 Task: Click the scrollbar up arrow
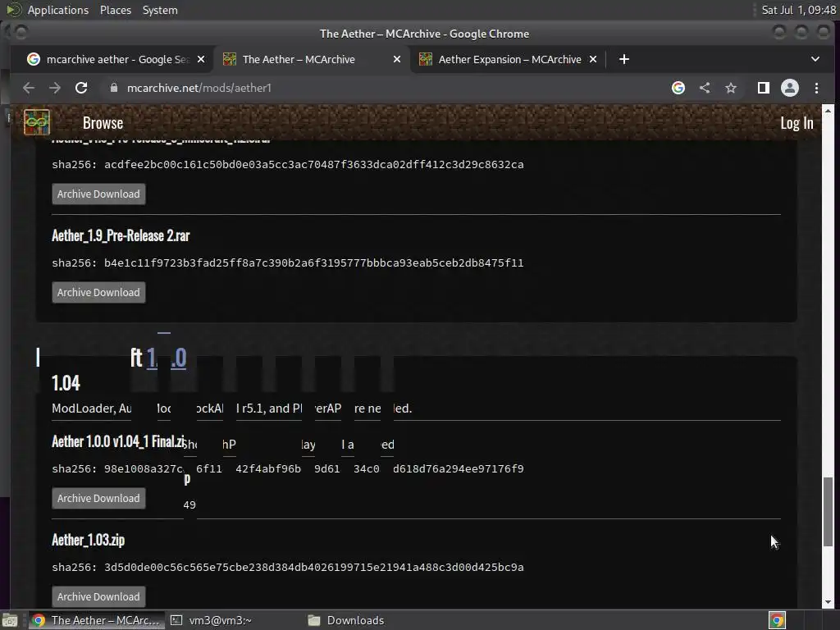[828, 111]
